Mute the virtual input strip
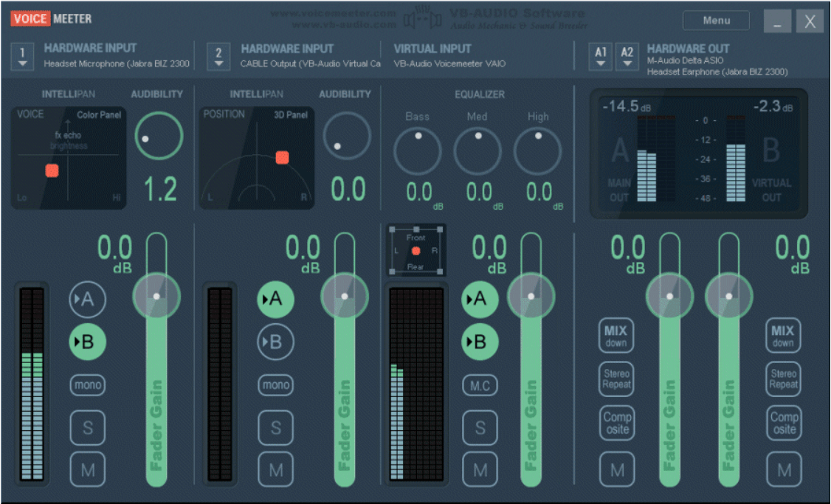The width and height of the screenshot is (831, 504). click(480, 469)
